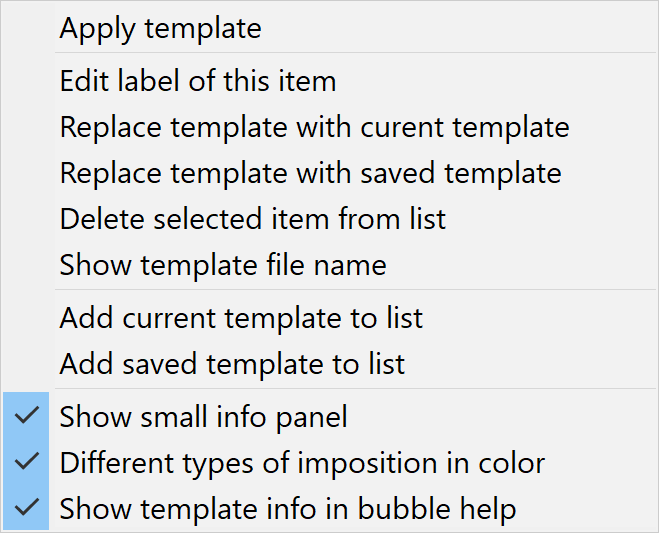Toggle Show small info panel option
This screenshot has width=659, height=533.
[x=203, y=416]
